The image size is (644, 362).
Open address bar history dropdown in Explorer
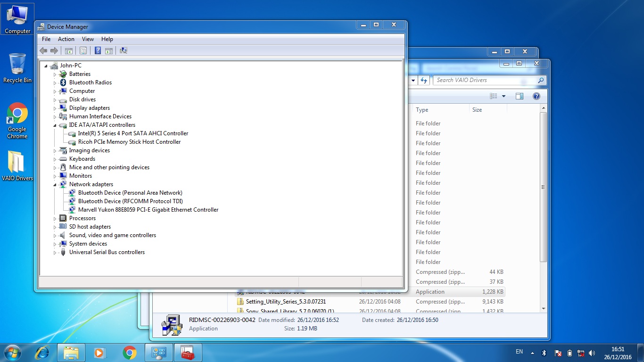(413, 80)
